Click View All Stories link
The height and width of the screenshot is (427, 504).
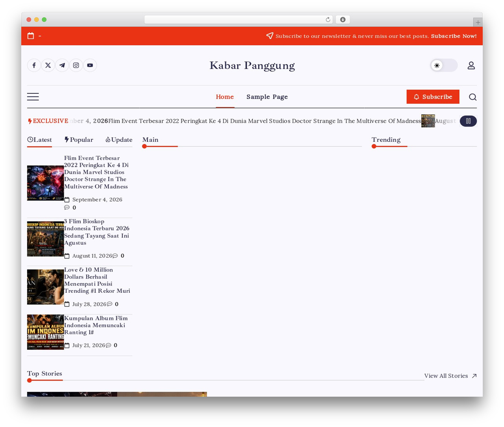(x=446, y=376)
